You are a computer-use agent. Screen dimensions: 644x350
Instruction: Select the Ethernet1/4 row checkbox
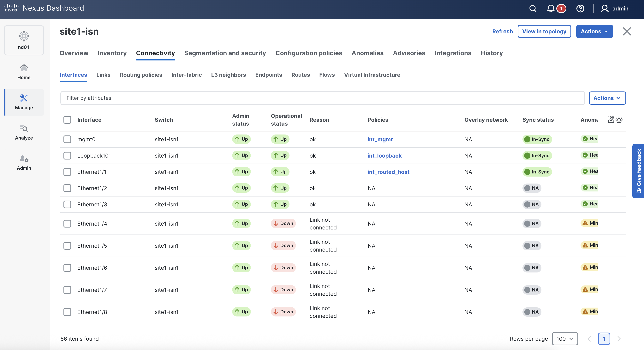click(67, 224)
